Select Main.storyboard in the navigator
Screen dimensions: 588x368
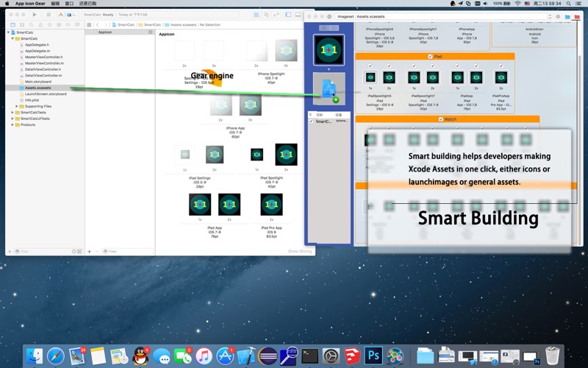click(x=38, y=82)
